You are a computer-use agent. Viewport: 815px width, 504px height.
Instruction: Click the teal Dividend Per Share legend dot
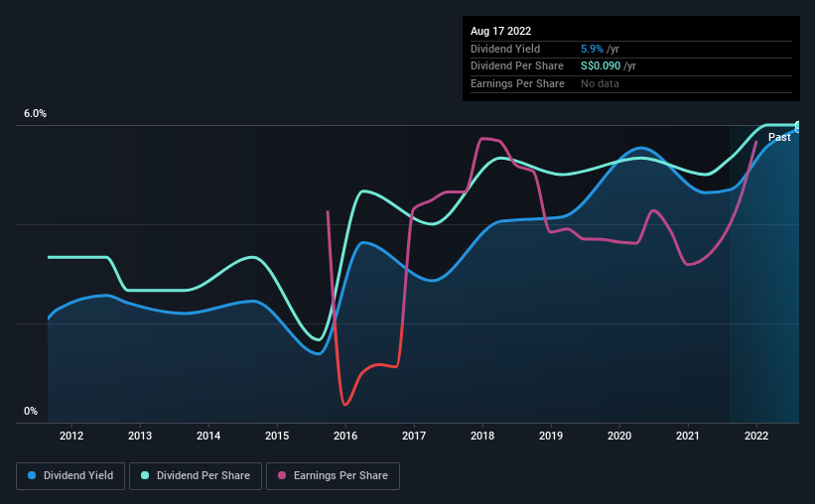145,475
